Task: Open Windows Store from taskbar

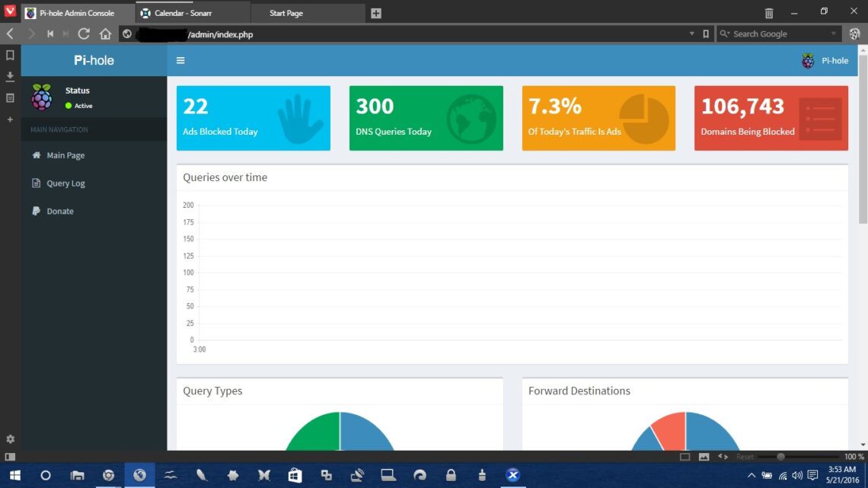Action: pos(295,475)
